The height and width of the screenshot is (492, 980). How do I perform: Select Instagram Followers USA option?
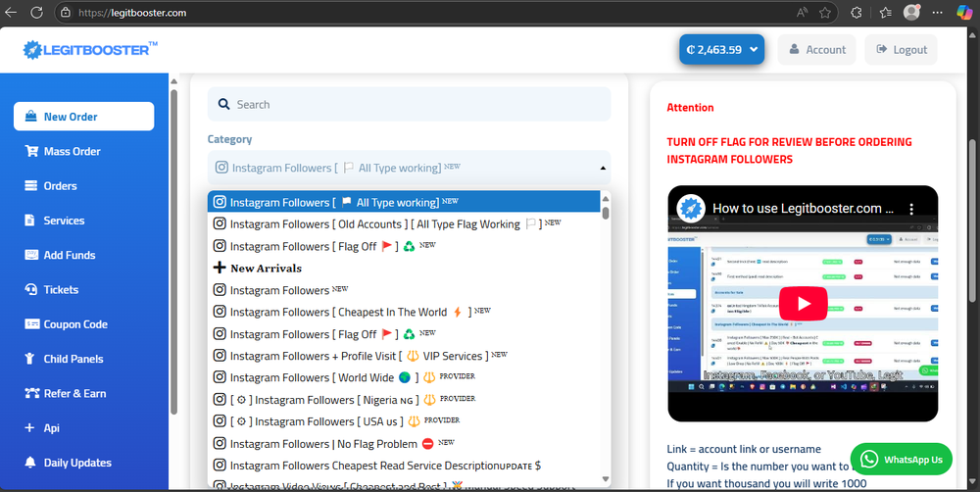pyautogui.click(x=404, y=421)
